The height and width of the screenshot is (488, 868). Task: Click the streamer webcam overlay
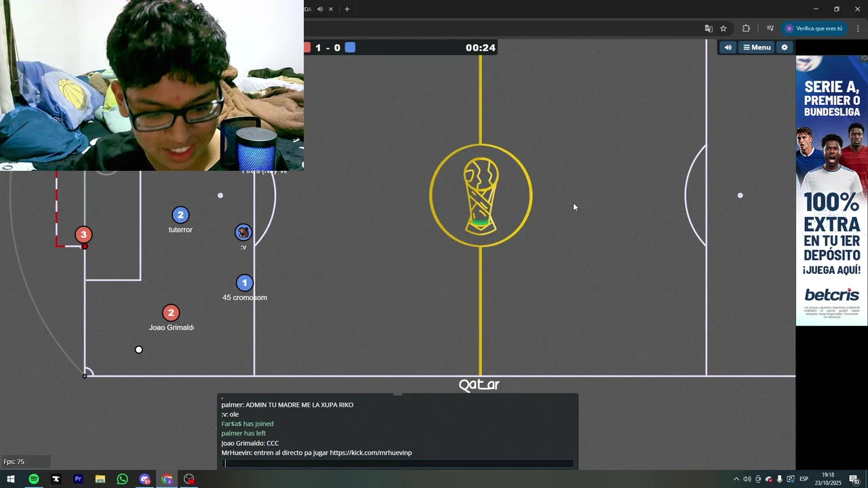[152, 85]
